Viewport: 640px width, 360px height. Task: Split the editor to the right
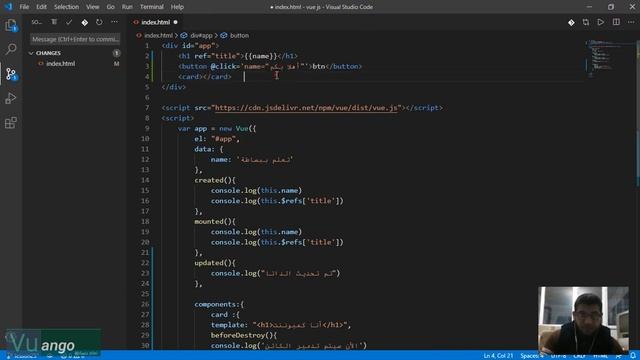click(x=616, y=22)
